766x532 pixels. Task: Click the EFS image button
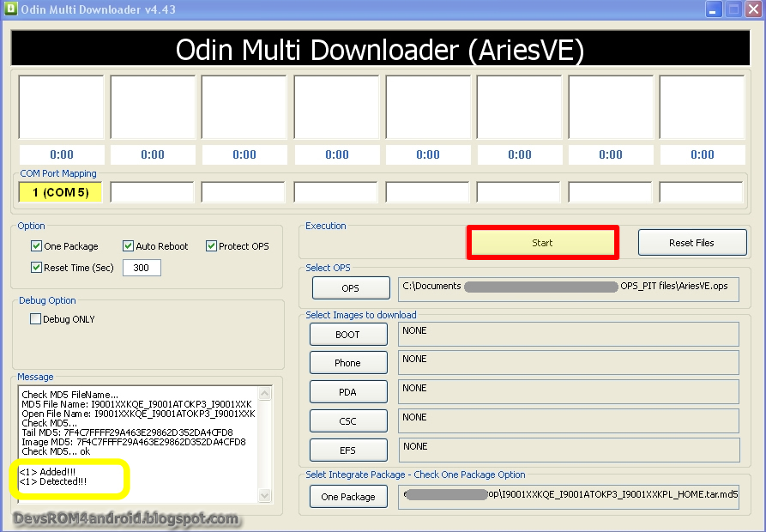click(x=347, y=450)
